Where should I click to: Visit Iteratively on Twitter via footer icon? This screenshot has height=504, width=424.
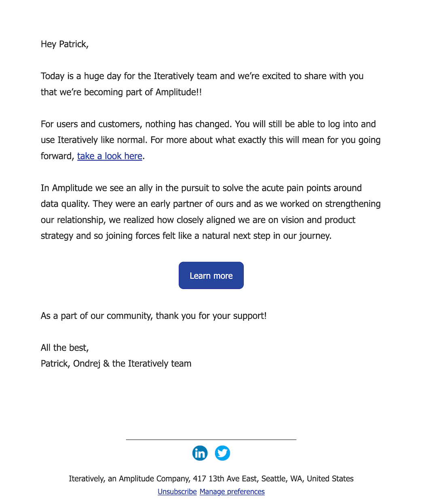point(222,453)
